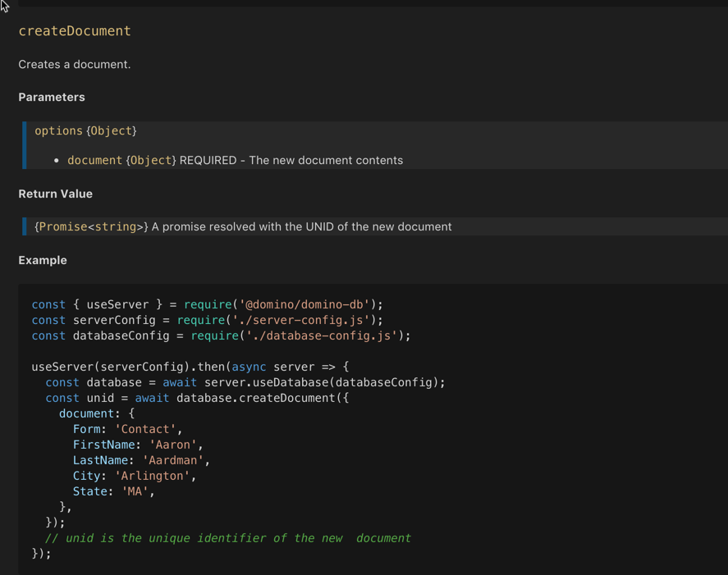
Task: Click the "FirstName: 'Aaron'," code line
Action: (138, 445)
